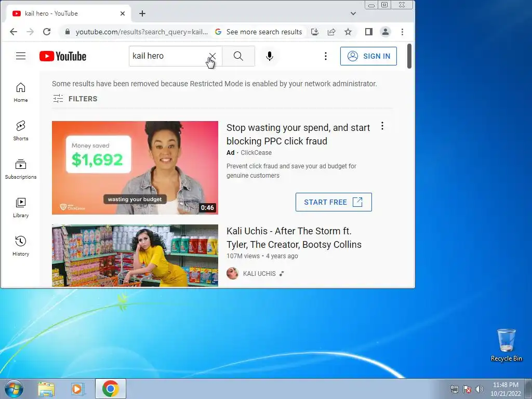Screen dimensions: 532x399
Task: Reload the page in Chrome
Action: pos(47,32)
